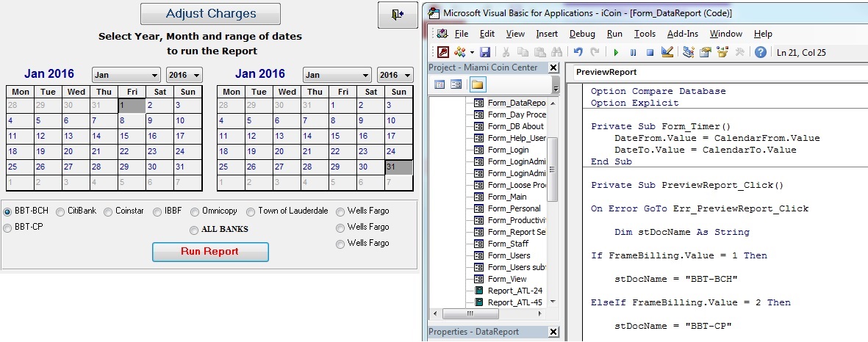Image resolution: width=868 pixels, height=342 pixels.
Task: Open VBA Help with the question mark icon
Action: coord(761,52)
